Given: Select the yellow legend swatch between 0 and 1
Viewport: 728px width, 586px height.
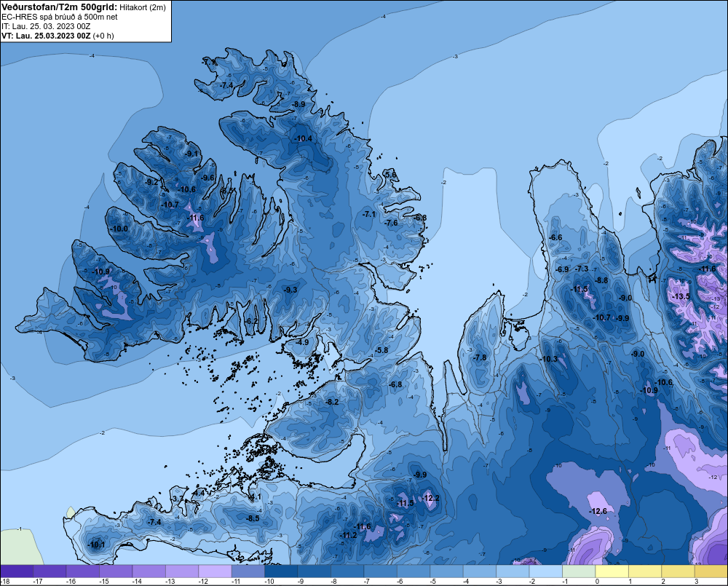Looking at the screenshot, I should tap(612, 571).
